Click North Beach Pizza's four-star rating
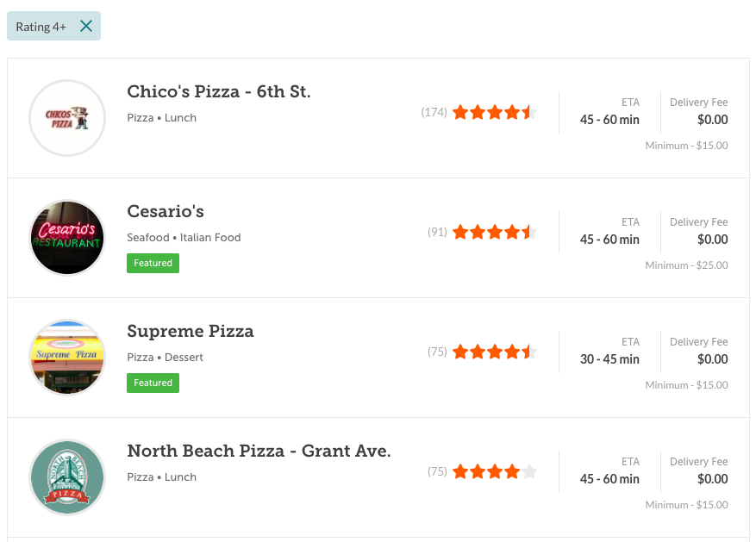Viewport: 756px width, 542px height. (x=494, y=471)
